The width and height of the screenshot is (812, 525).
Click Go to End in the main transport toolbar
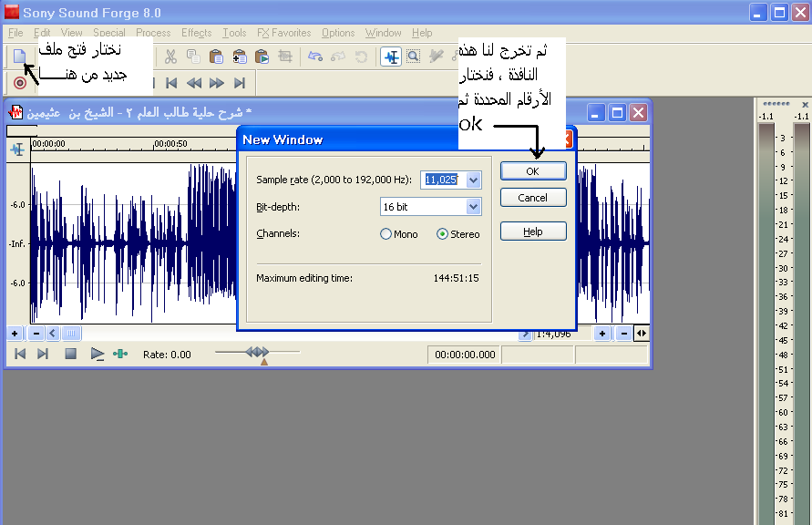tap(240, 83)
